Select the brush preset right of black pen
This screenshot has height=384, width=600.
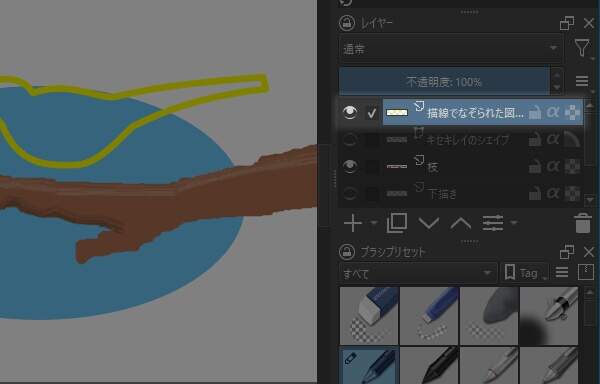click(489, 365)
